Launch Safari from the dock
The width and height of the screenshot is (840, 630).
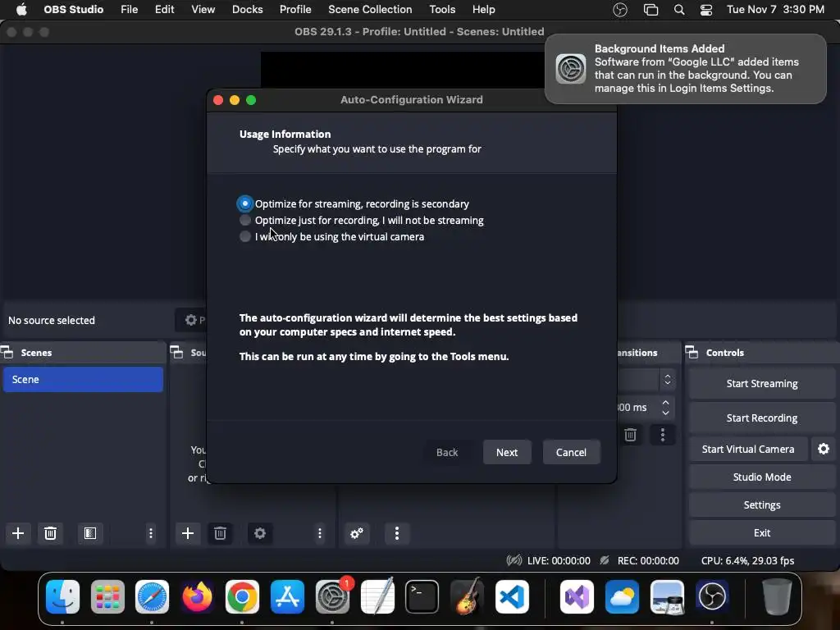tap(152, 596)
